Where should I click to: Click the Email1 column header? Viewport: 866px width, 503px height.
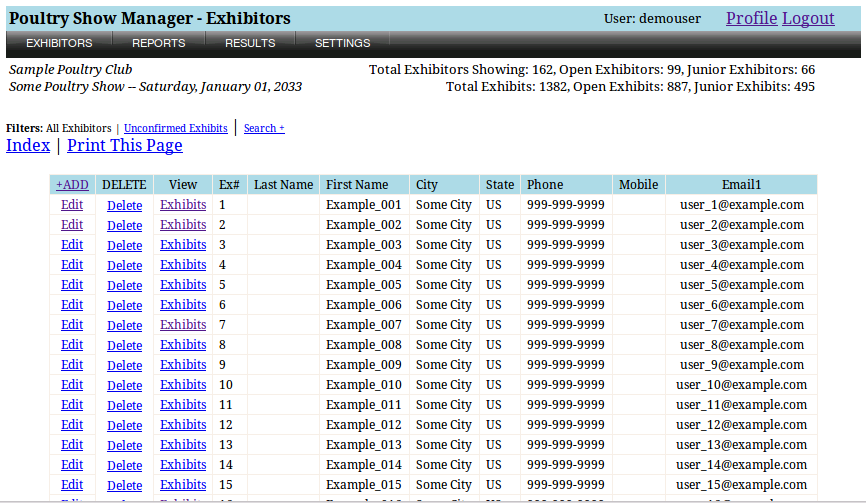coord(741,185)
